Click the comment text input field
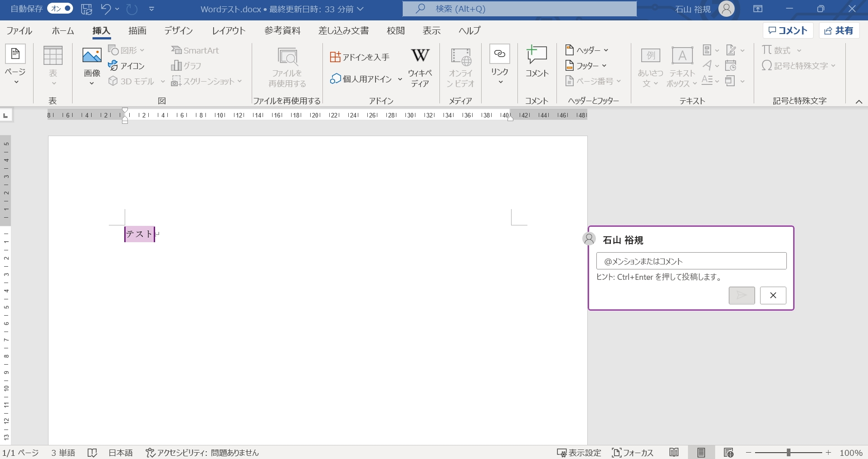The image size is (868, 459). click(x=691, y=261)
